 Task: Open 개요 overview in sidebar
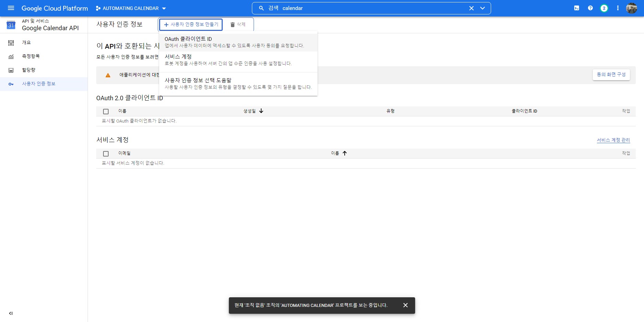[x=44, y=43]
